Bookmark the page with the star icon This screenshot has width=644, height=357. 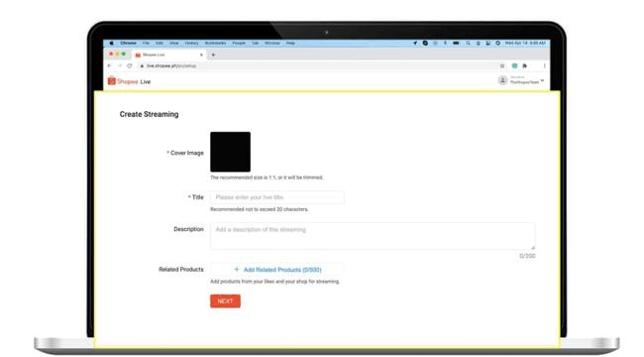coord(502,65)
